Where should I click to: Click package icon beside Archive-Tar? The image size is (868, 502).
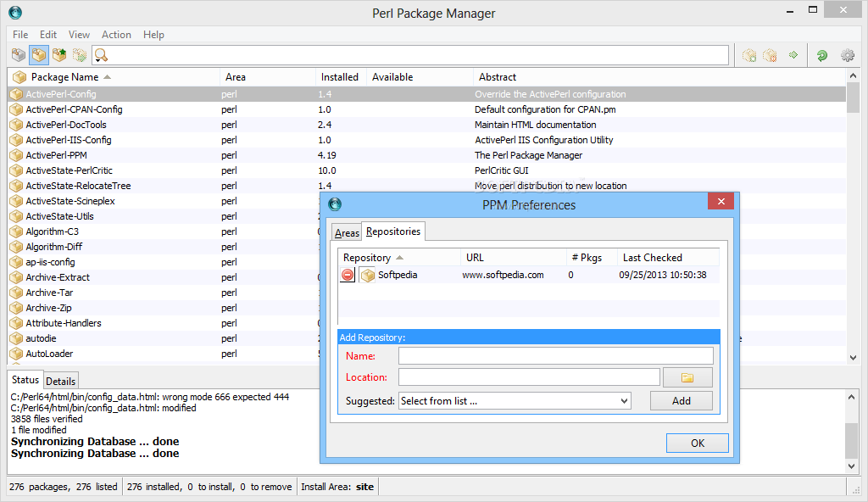point(17,293)
